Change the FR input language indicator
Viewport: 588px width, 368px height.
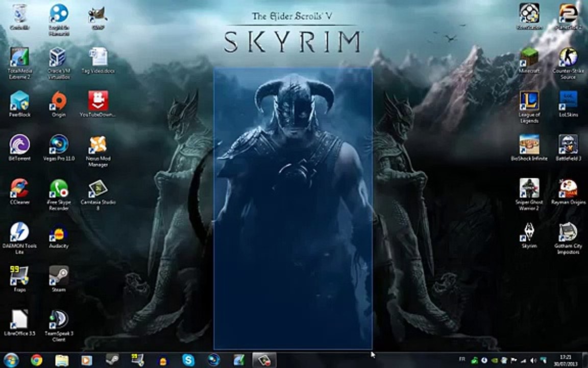[x=462, y=359]
